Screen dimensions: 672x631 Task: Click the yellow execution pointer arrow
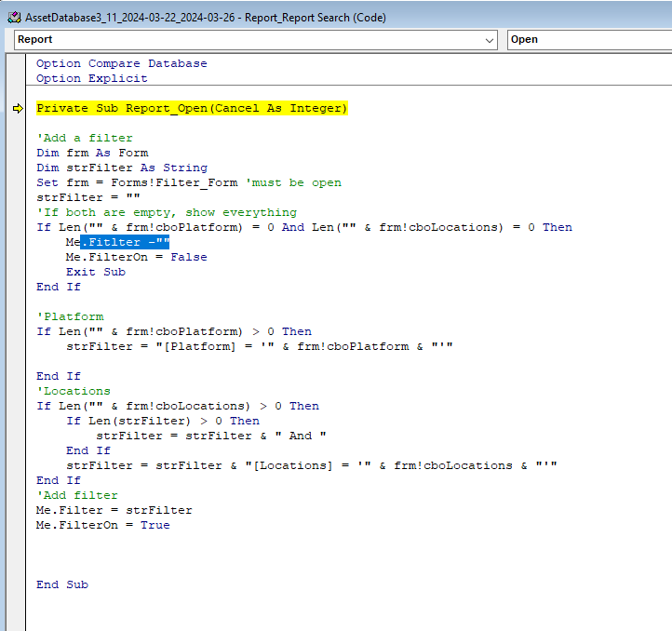[18, 109]
